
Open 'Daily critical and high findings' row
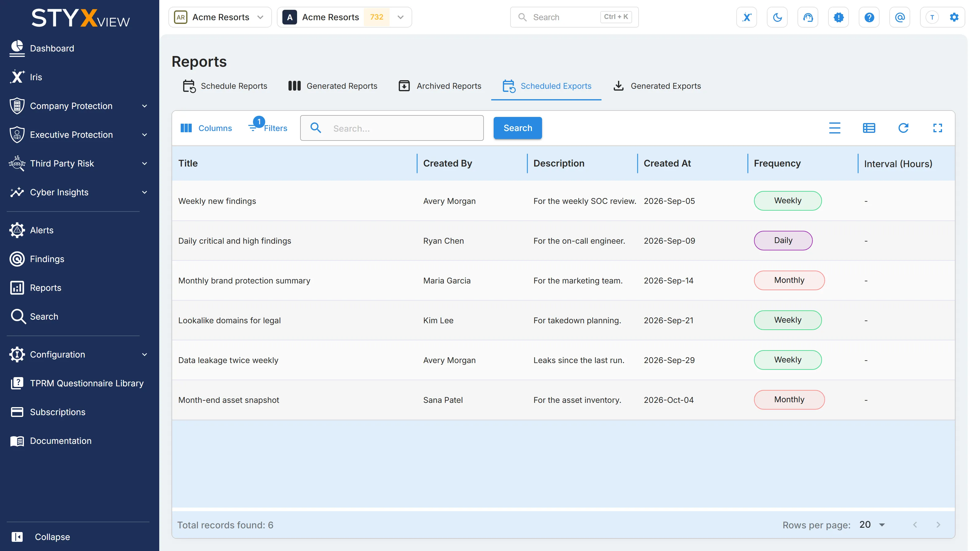(x=563, y=241)
